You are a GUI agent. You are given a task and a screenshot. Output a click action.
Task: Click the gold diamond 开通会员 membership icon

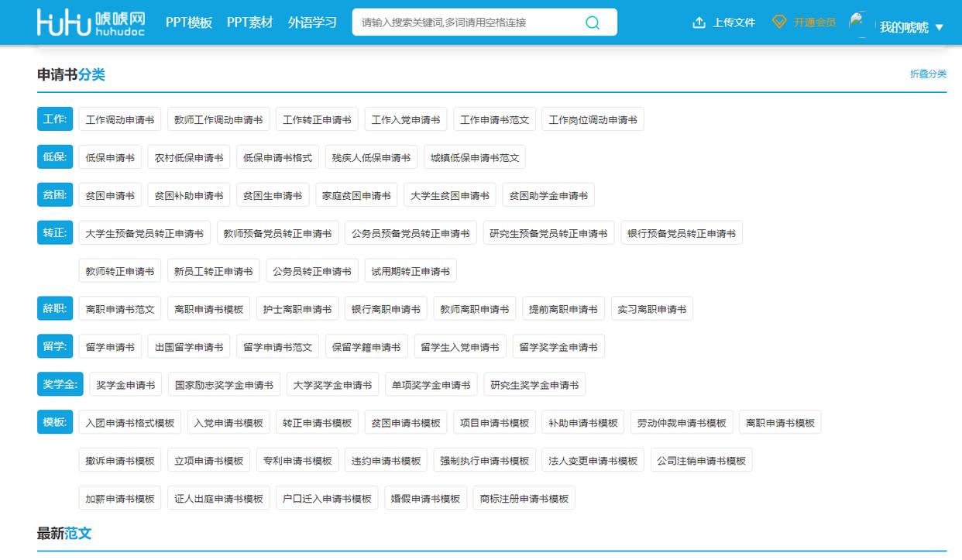pyautogui.click(x=778, y=22)
